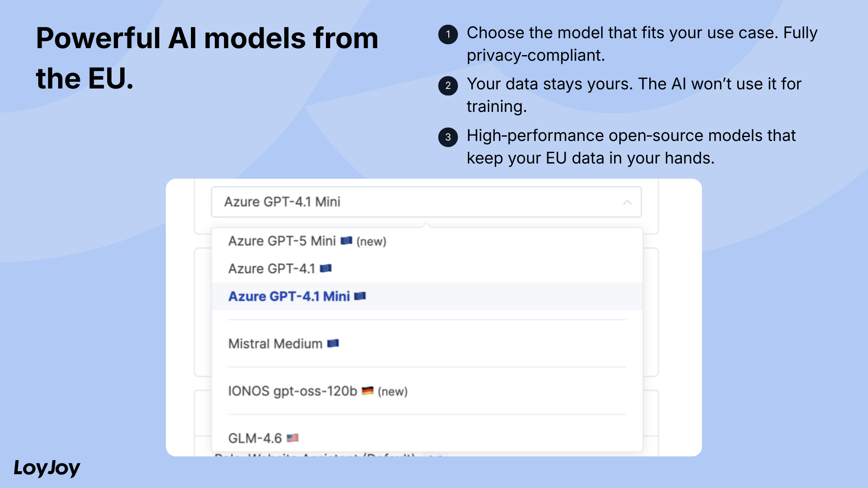Choose the Azure GPT-4.1 option

[272, 269]
